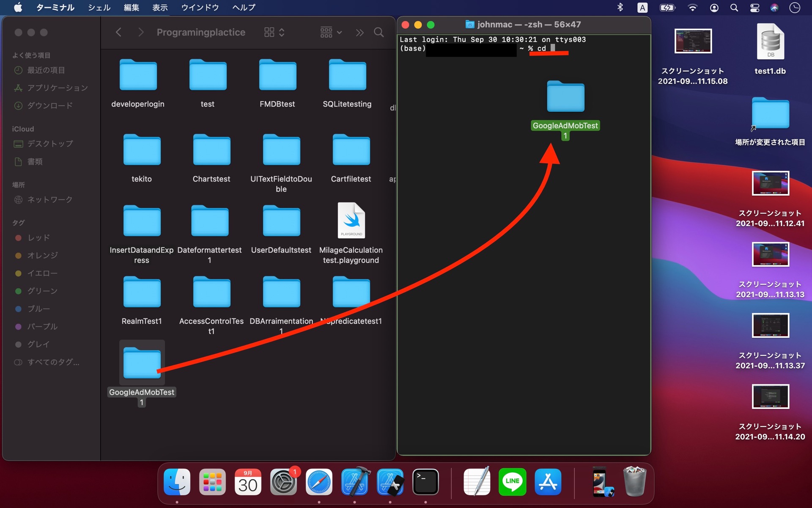Viewport: 812px width, 508px height.
Task: Open the ヘルプ menu
Action: coord(244,8)
